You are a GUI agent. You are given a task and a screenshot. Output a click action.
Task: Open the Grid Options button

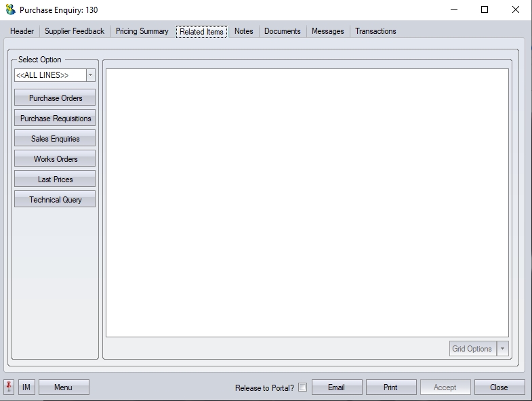(x=472, y=349)
